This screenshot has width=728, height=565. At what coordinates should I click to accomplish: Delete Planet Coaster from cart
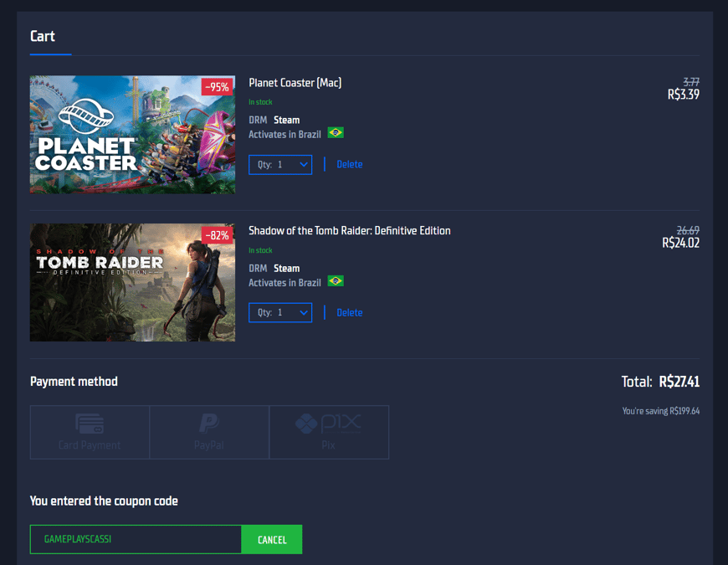tap(350, 164)
